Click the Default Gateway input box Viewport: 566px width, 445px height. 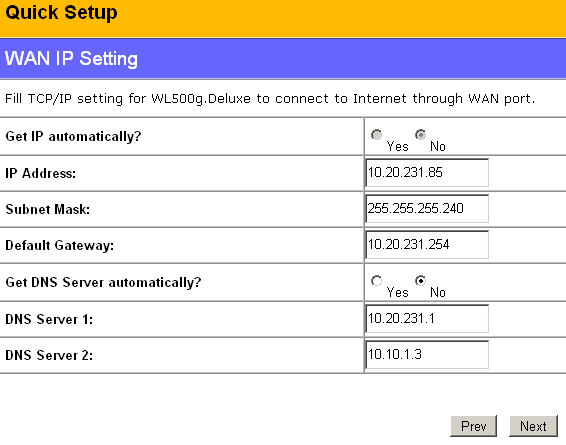[427, 245]
